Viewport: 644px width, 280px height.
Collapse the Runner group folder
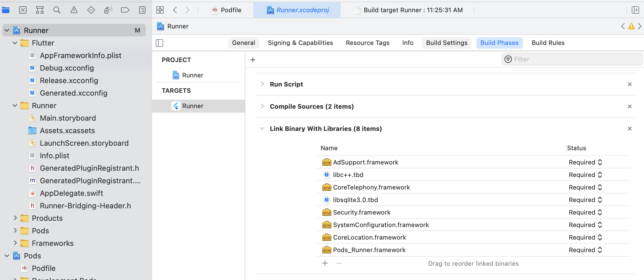[x=15, y=105]
